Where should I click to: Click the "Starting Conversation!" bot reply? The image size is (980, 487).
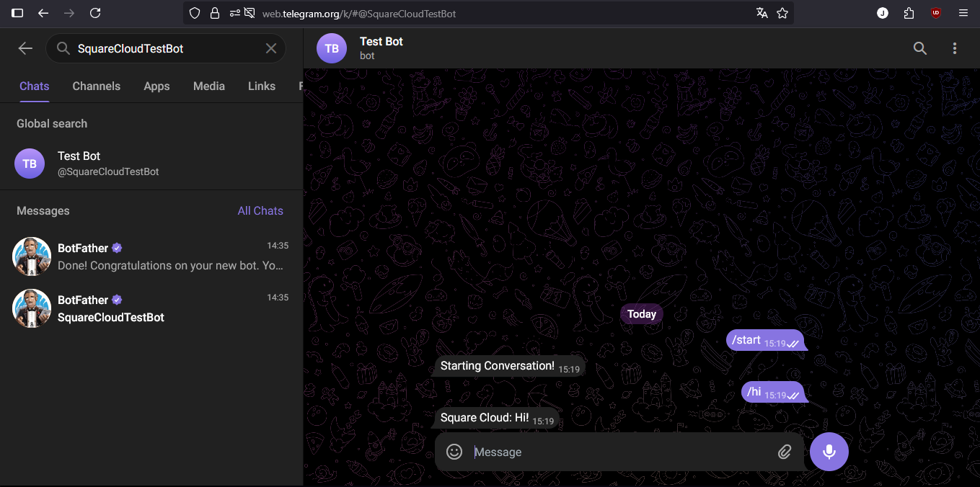coord(510,366)
